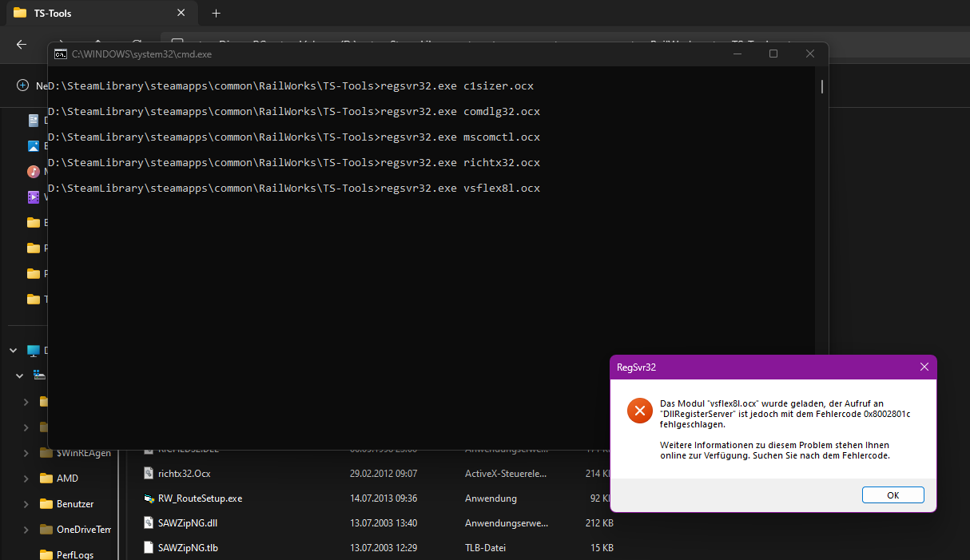The width and height of the screenshot is (970, 560).
Task: Open the music library in the sidebar
Action: pos(33,172)
